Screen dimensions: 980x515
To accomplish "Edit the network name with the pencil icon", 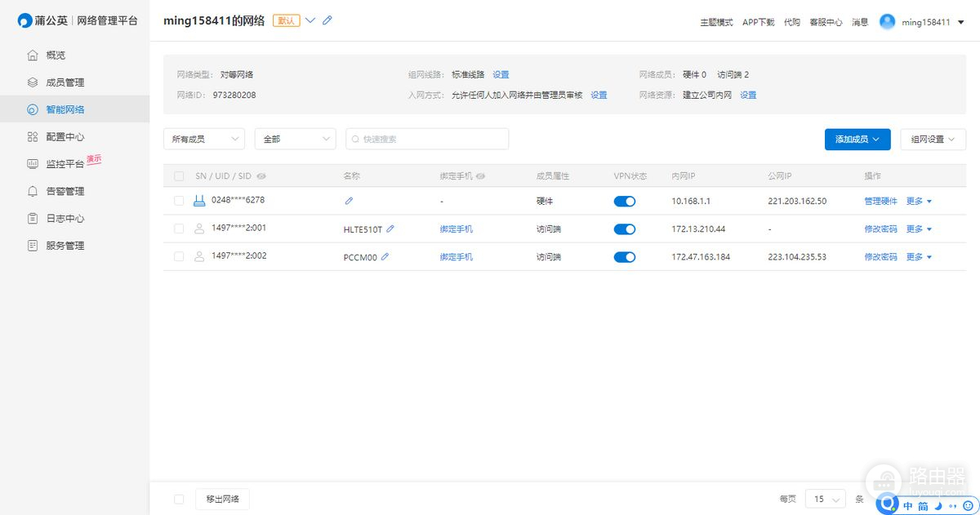I will pos(327,21).
